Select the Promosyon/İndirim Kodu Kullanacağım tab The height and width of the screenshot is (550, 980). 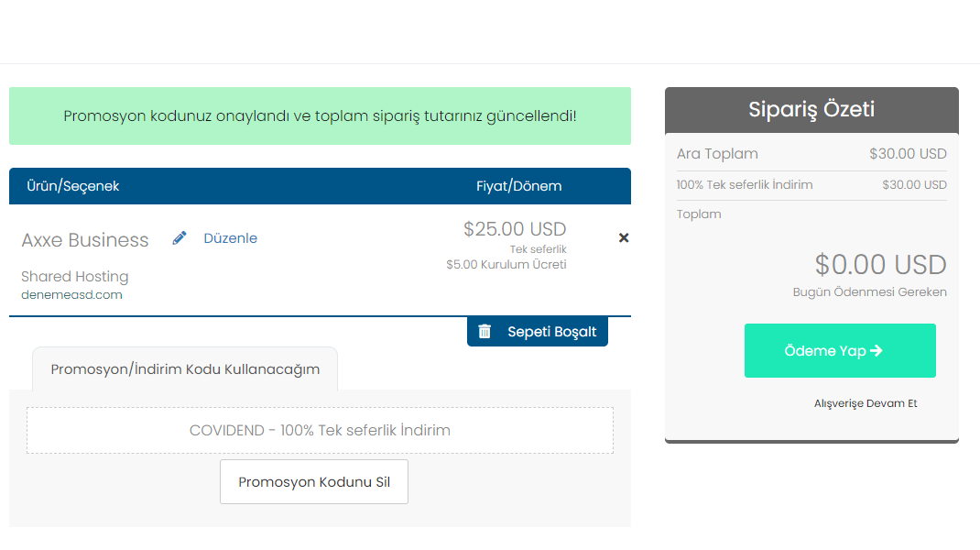[185, 369]
